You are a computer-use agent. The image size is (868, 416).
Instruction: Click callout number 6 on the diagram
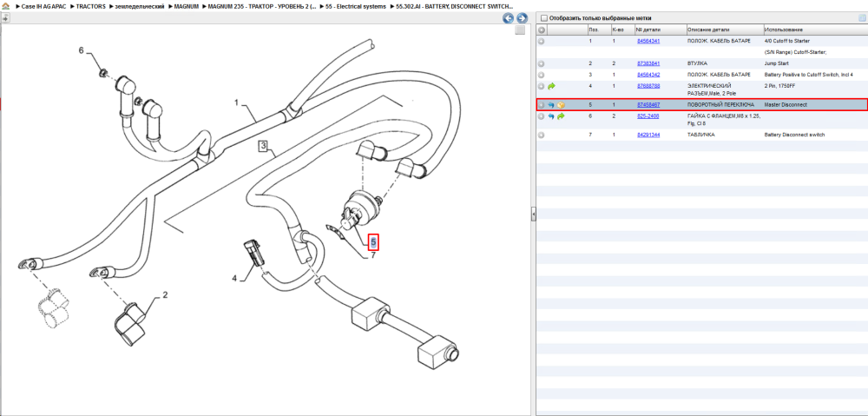[82, 50]
